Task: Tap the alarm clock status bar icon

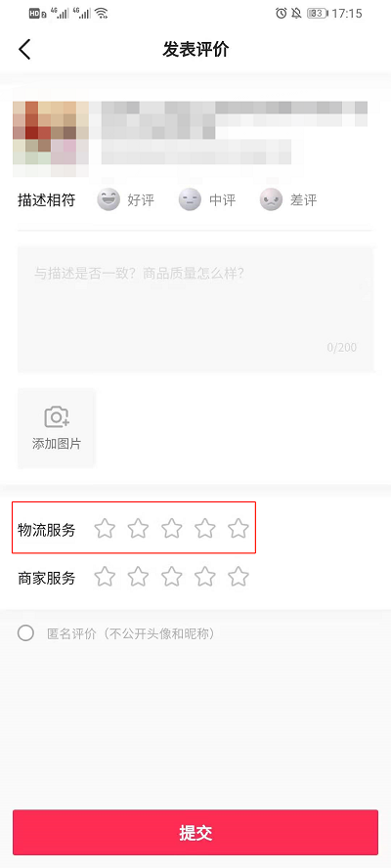Action: [x=282, y=14]
